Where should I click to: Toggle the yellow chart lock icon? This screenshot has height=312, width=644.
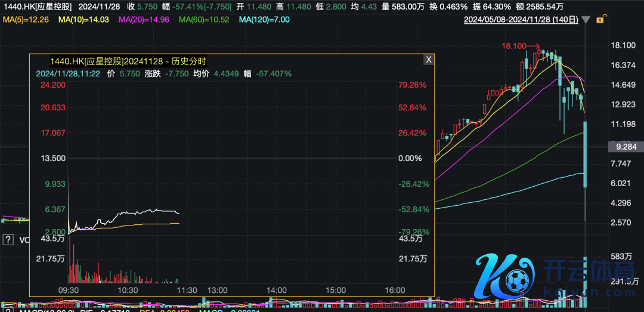pos(600,20)
